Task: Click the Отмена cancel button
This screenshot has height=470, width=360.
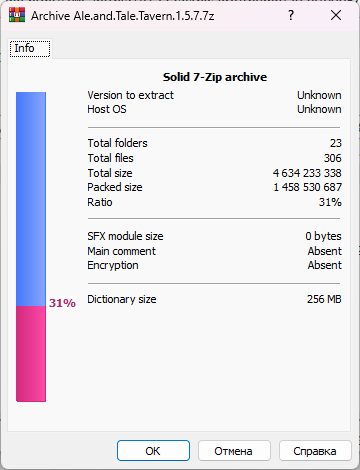Action: [234, 451]
